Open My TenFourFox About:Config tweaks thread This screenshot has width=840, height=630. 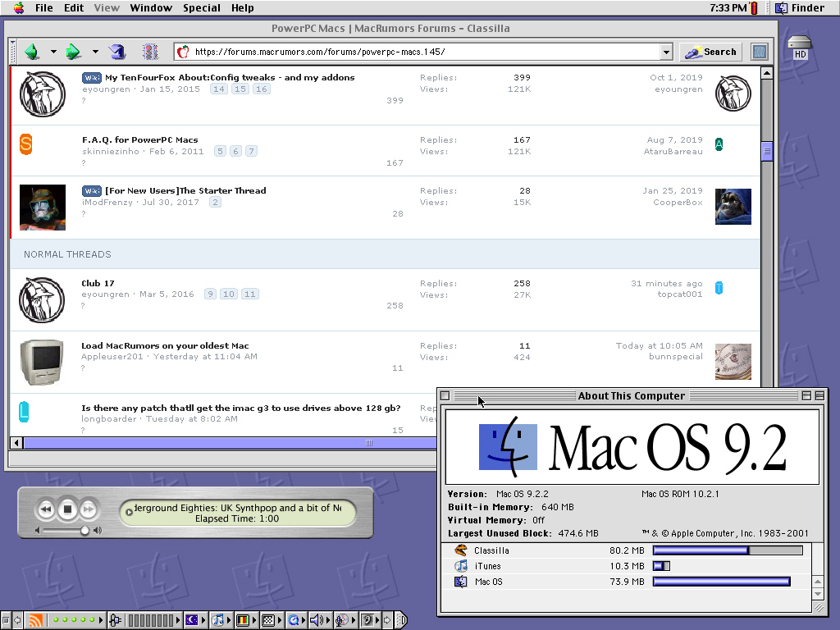coord(230,77)
